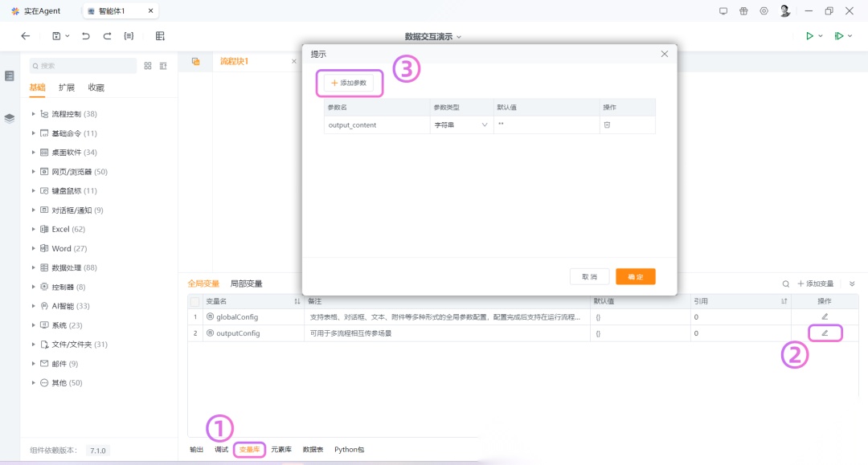This screenshot has height=465, width=868.
Task: Open the layers sidebar icon
Action: 10,118
